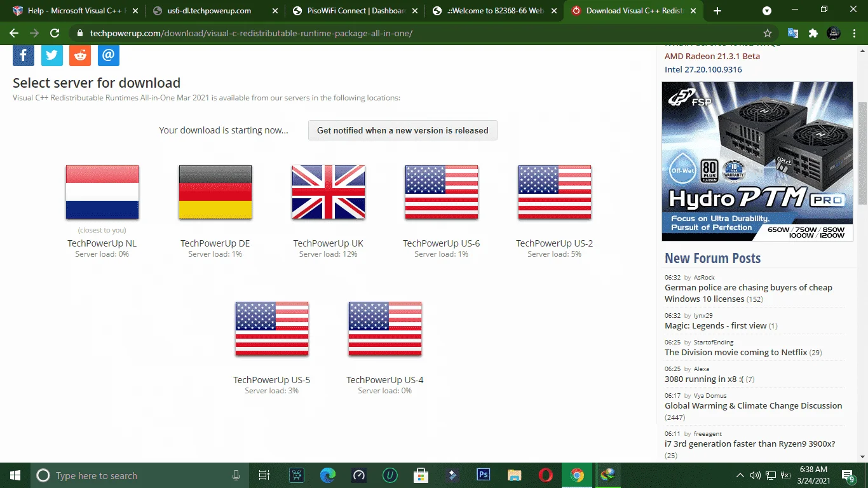Open the Extensions puzzle menu
868x488 pixels.
813,33
